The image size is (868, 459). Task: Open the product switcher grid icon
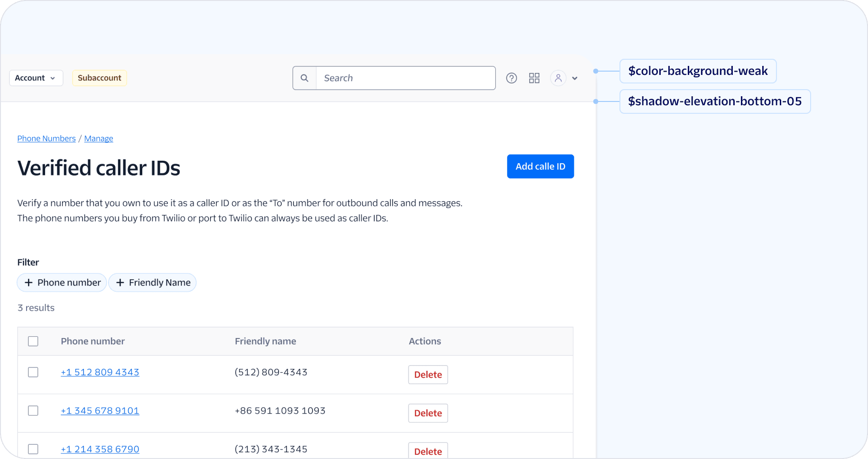click(534, 78)
